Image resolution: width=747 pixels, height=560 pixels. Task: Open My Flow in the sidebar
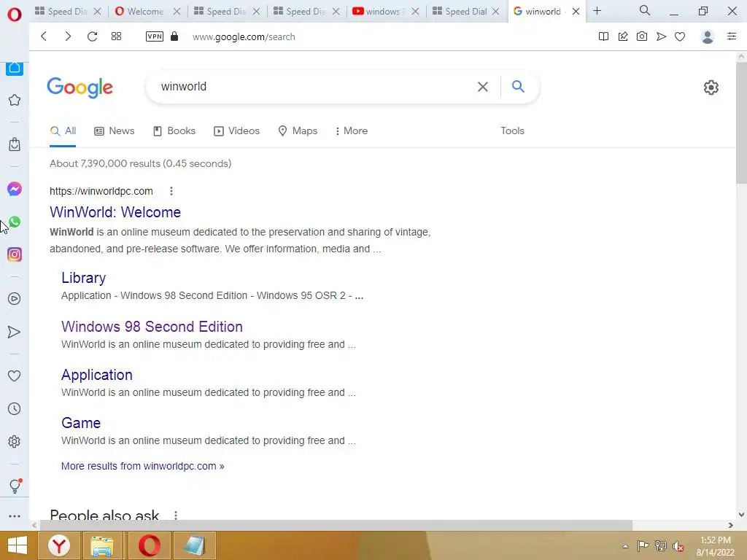(15, 332)
